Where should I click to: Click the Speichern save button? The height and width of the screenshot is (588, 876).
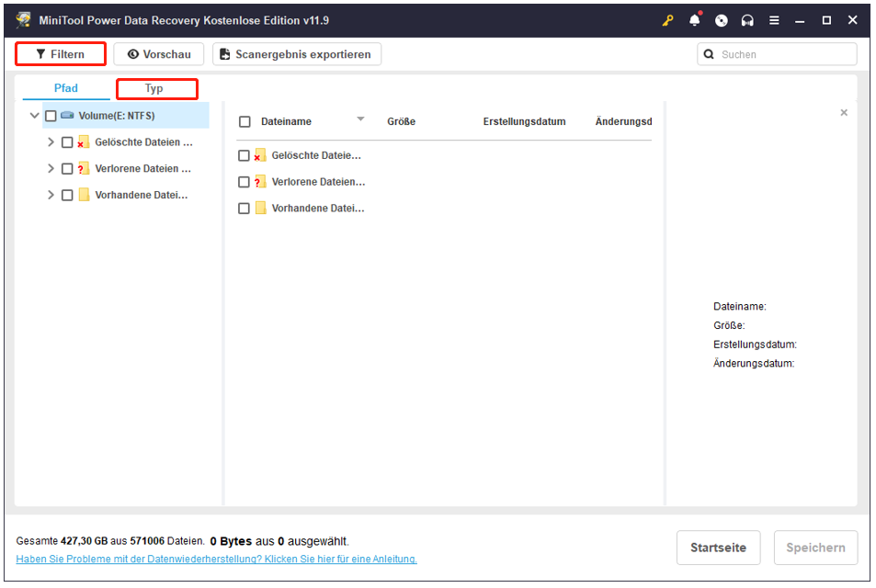coord(815,548)
